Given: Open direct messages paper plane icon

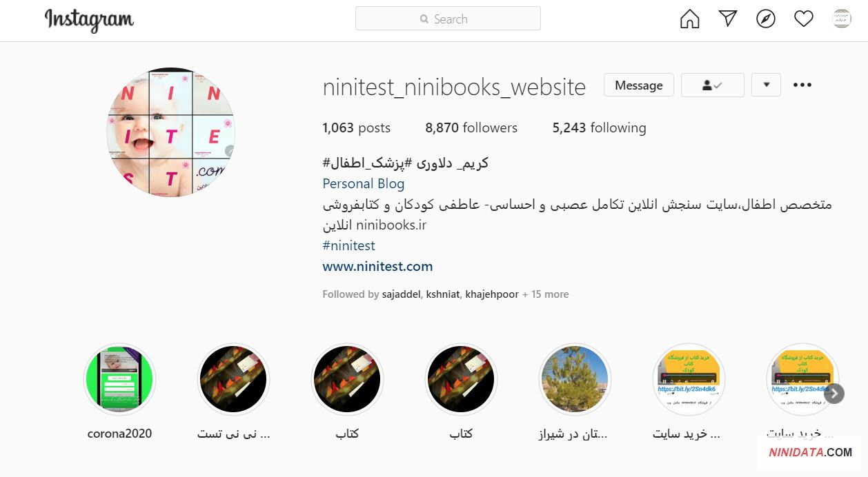Looking at the screenshot, I should [x=728, y=19].
